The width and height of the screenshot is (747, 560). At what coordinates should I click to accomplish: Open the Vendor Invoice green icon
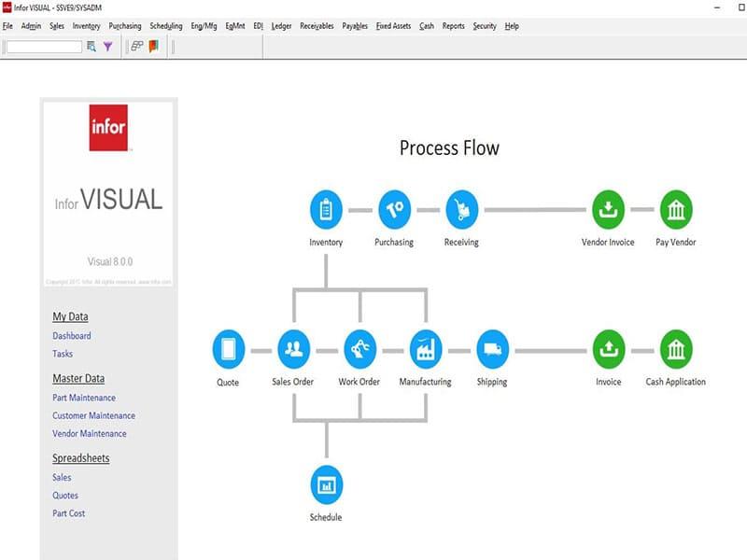point(609,209)
